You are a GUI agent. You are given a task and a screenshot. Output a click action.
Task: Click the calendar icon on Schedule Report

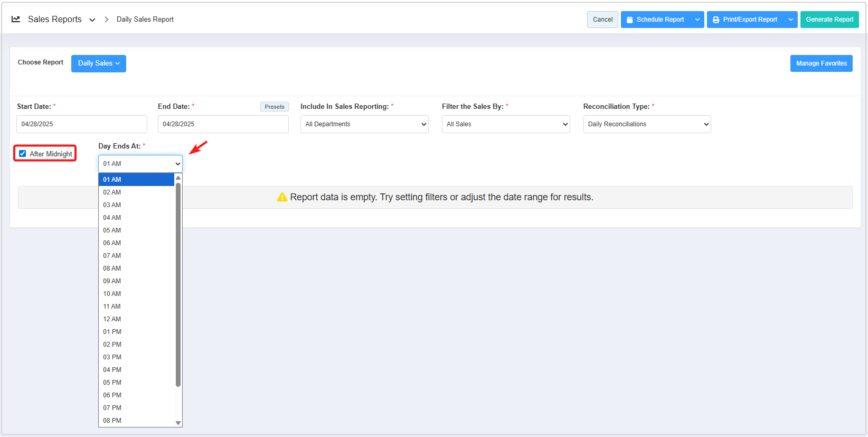click(629, 20)
